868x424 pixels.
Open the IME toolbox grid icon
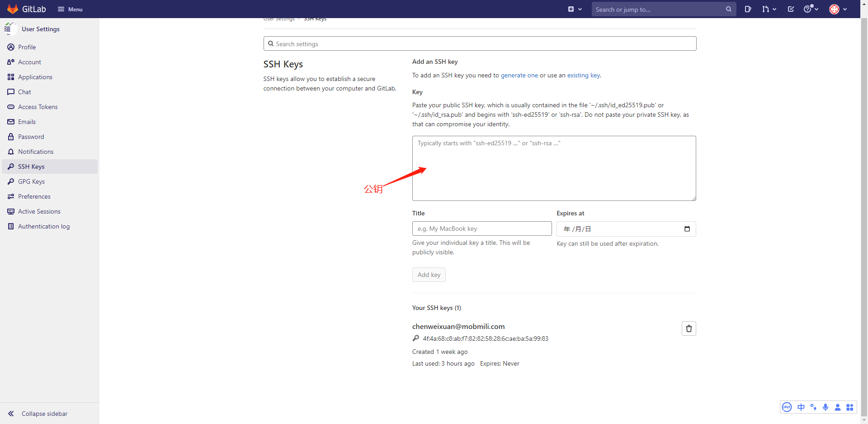[850, 407]
